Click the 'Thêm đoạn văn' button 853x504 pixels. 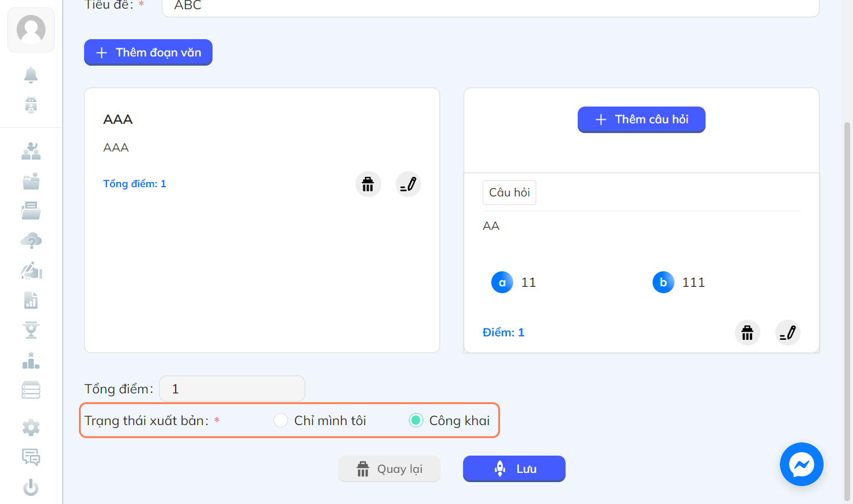pyautogui.click(x=148, y=52)
